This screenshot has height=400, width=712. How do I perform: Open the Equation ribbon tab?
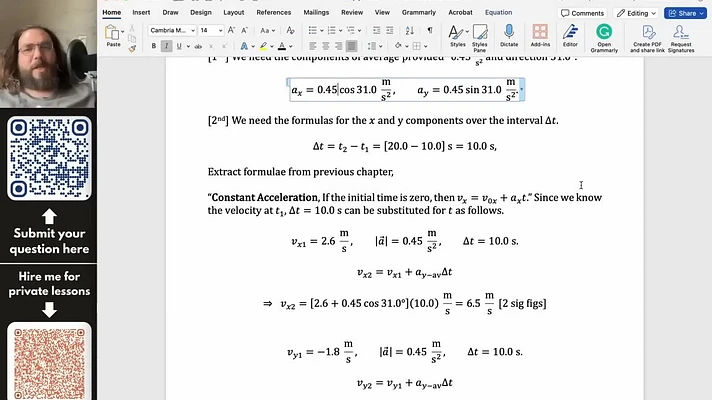(x=498, y=12)
